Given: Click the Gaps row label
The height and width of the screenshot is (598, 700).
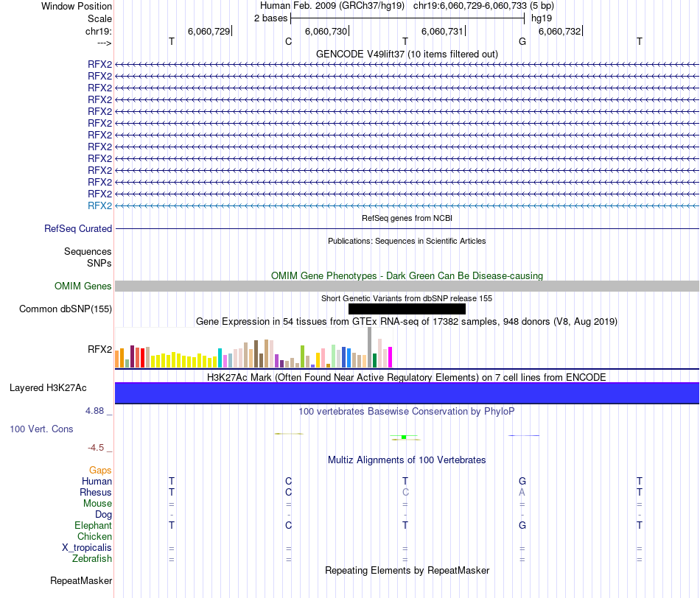Looking at the screenshot, I should (x=100, y=470).
